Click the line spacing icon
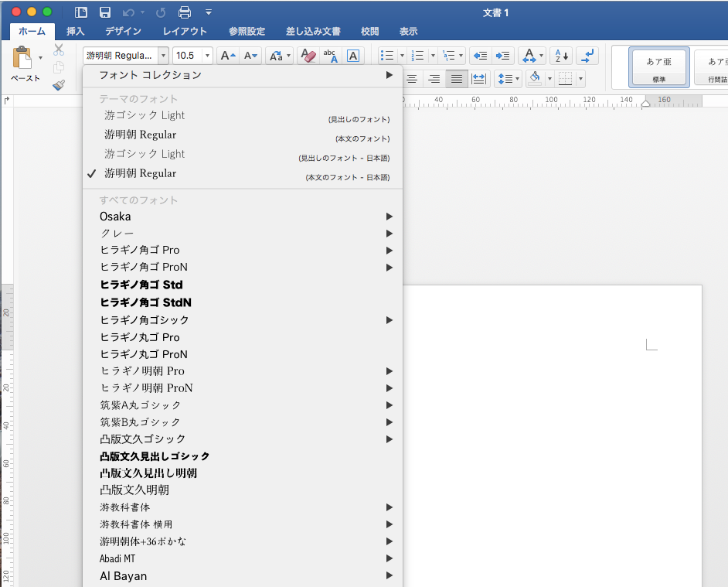This screenshot has width=728, height=587. [x=505, y=79]
